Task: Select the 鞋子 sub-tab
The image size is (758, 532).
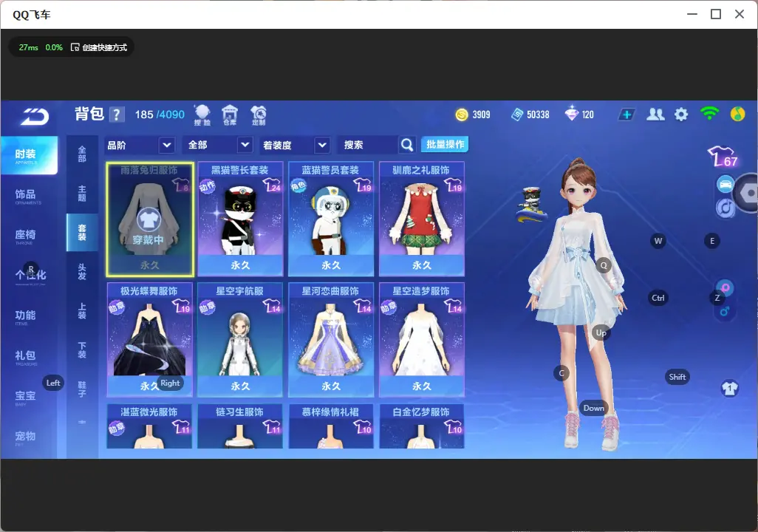Action: pyautogui.click(x=82, y=389)
